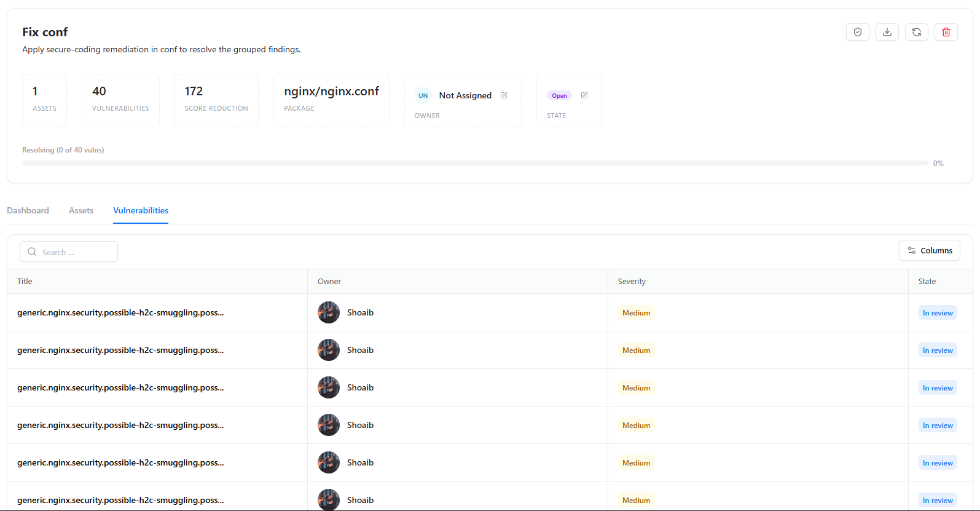Click the shield icon button
Viewport: 980px width, 511px height.
coord(858,32)
